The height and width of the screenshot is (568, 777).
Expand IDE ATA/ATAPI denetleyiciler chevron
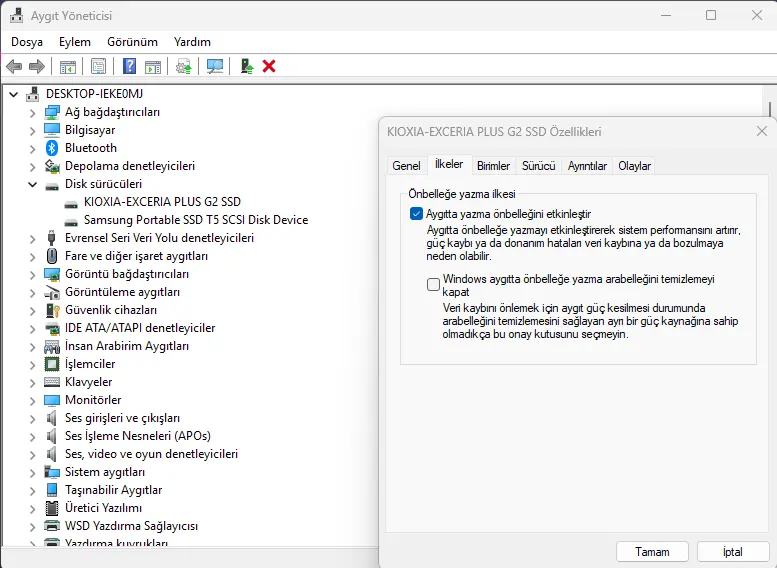[x=32, y=329]
